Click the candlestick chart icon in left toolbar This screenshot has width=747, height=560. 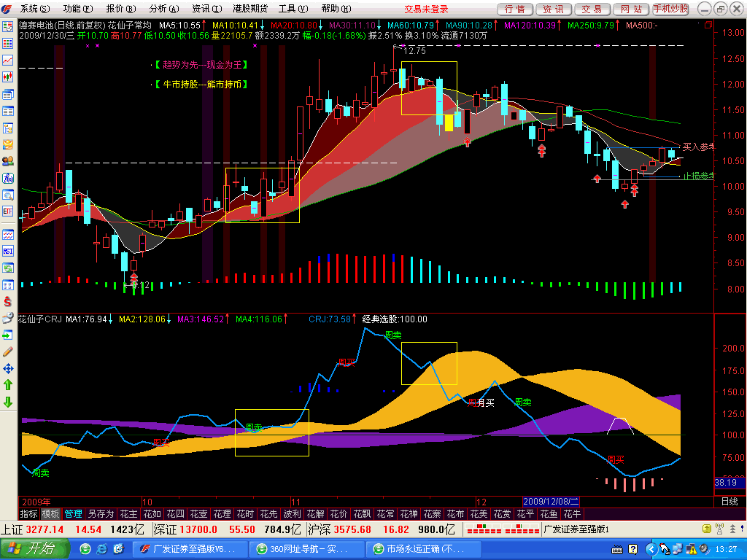[7, 77]
